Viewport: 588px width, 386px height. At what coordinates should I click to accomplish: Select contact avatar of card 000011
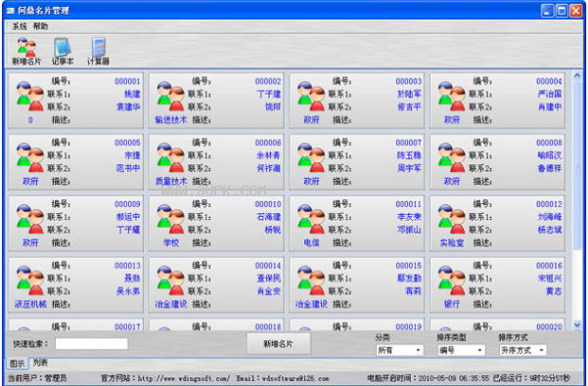pos(311,219)
